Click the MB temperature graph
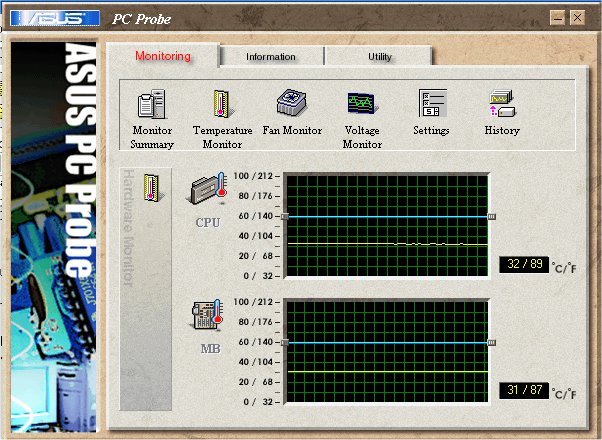 tap(387, 352)
